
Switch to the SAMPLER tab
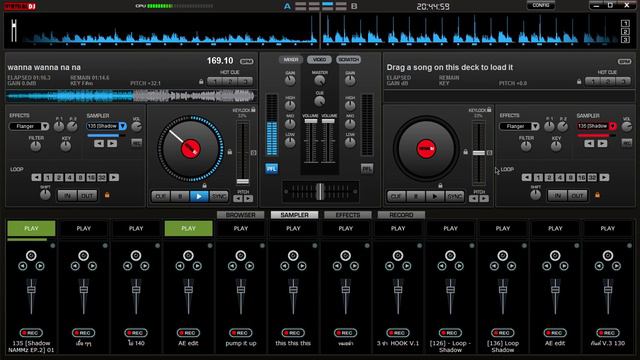294,215
